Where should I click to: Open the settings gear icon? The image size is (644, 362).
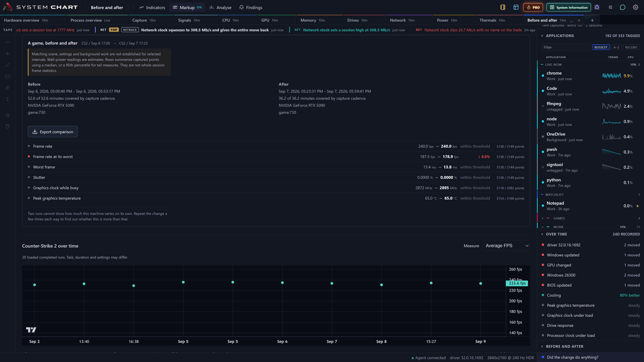point(635,8)
